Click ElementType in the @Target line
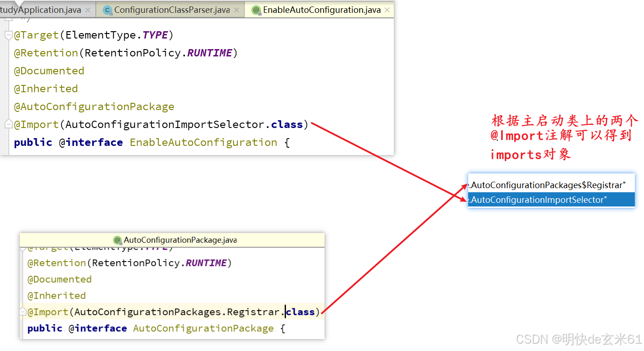Viewport: 644px width, 351px height. (x=101, y=35)
